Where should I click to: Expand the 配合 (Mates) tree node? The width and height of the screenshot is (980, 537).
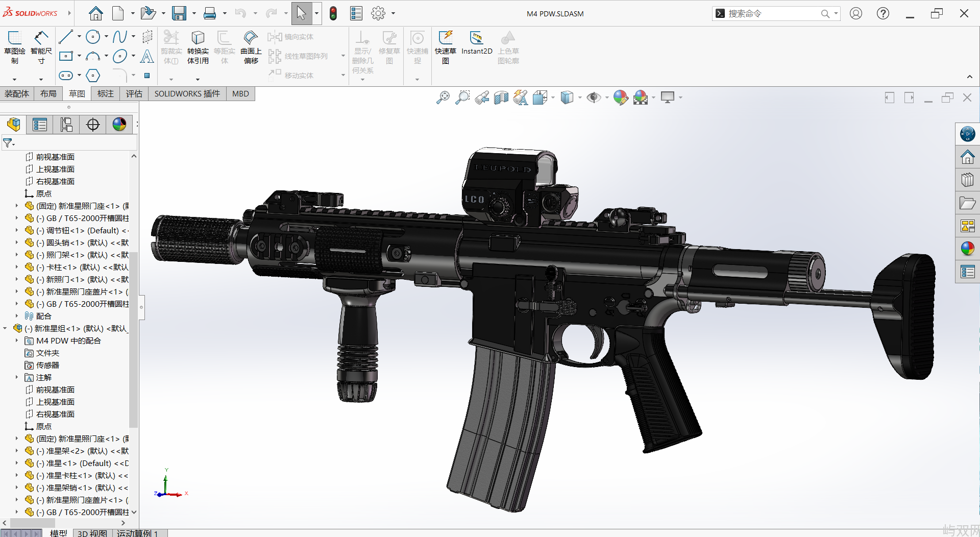pos(16,316)
